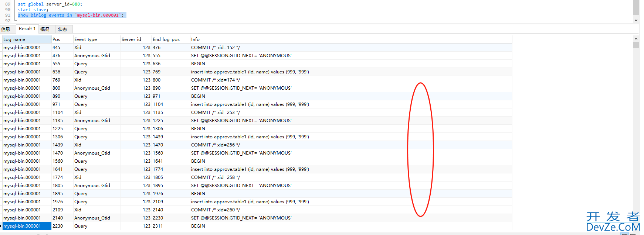
Task: Select the Pos cell 1135
Action: coord(62,121)
